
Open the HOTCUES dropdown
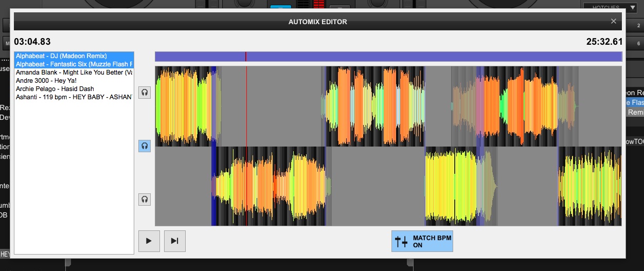coord(611,8)
